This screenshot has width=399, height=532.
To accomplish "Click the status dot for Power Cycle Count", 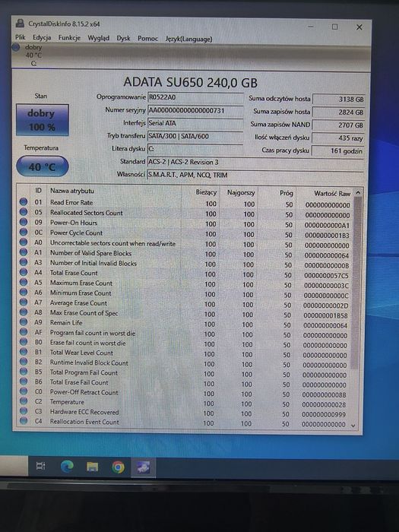I will 24,232.
